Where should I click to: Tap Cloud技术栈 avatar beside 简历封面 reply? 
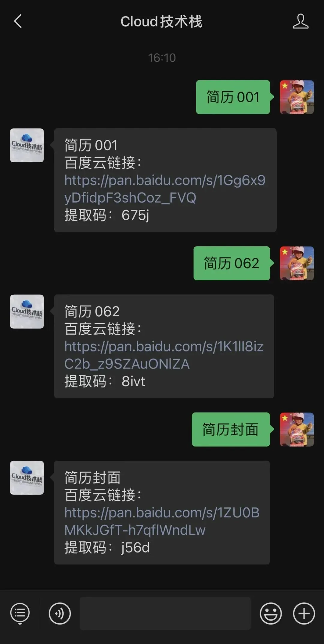27,478
